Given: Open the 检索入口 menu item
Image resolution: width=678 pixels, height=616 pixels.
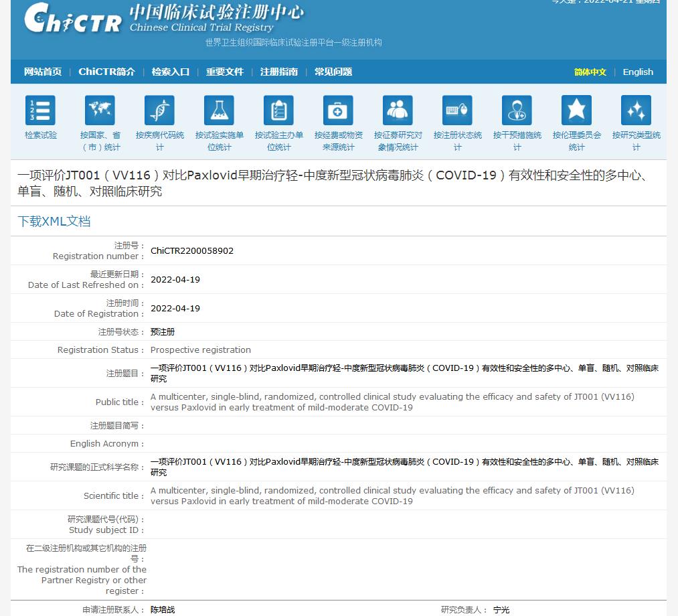Looking at the screenshot, I should [x=171, y=72].
